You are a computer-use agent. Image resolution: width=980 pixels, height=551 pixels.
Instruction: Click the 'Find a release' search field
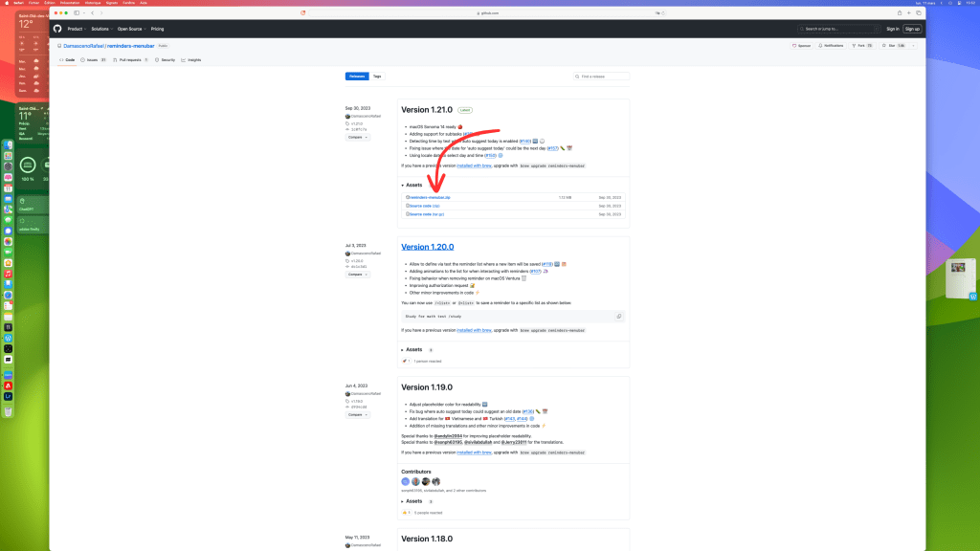pos(603,76)
